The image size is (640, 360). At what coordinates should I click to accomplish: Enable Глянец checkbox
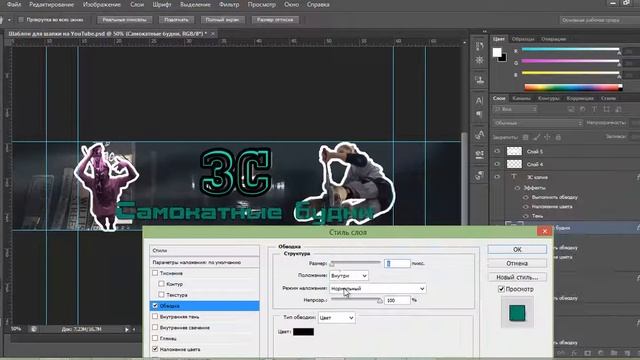point(155,338)
